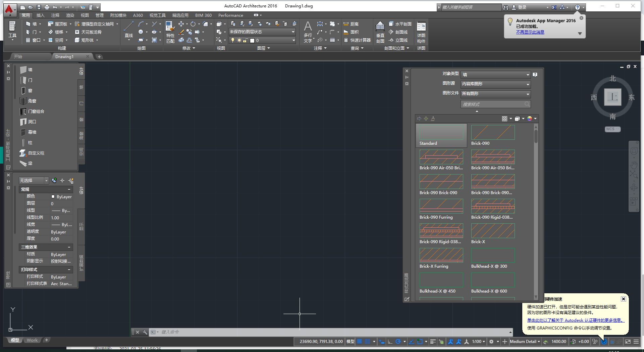The image size is (644, 352).
Task: Open 详图构件 (Detail Components)
Action: click(421, 32)
